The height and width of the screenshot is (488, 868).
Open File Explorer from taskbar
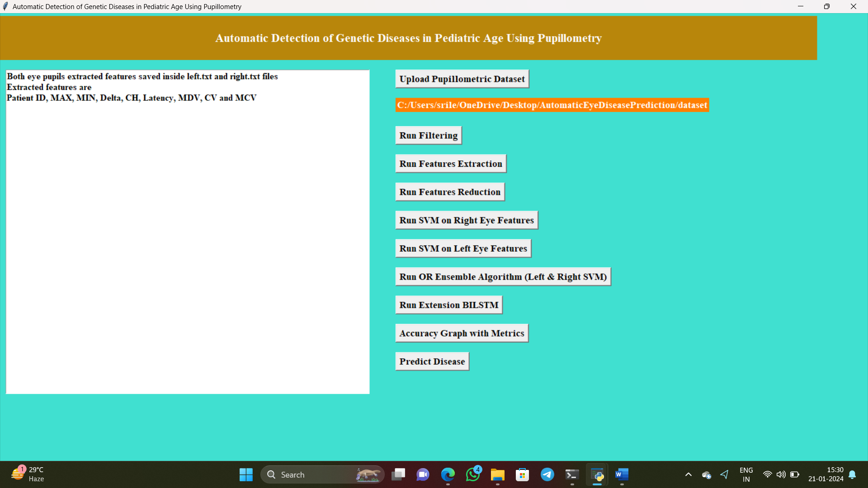click(x=497, y=474)
